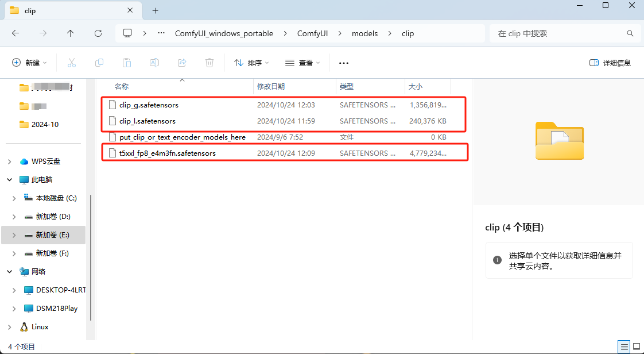Collapse the 此电脑 (This PC) node

click(9, 180)
